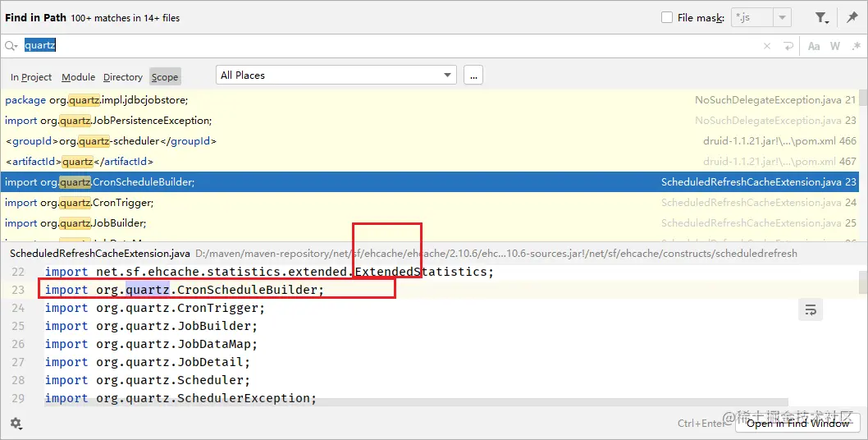868x440 pixels.
Task: Click in the quartz search field
Action: click(x=387, y=46)
